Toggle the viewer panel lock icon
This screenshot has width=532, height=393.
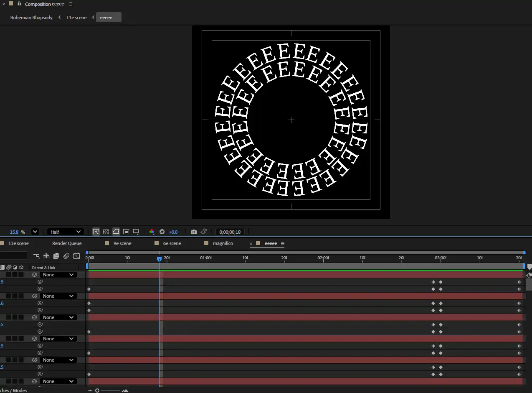[x=19, y=3]
